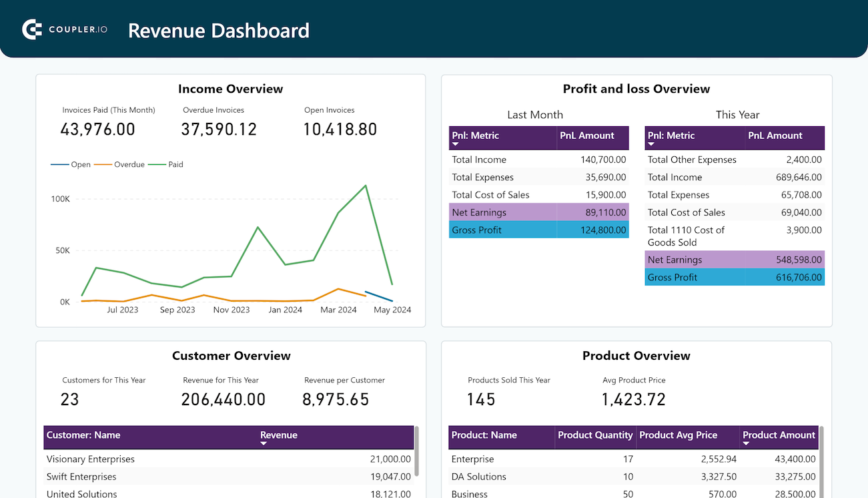Click Last Month Gross Profit row label
Screen dimensions: 868x498
click(476, 230)
